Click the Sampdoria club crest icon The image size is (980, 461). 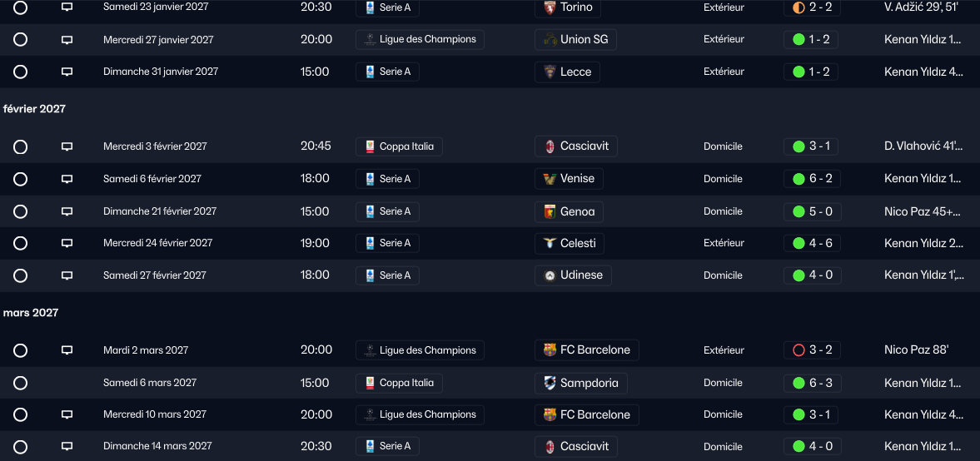pyautogui.click(x=550, y=383)
